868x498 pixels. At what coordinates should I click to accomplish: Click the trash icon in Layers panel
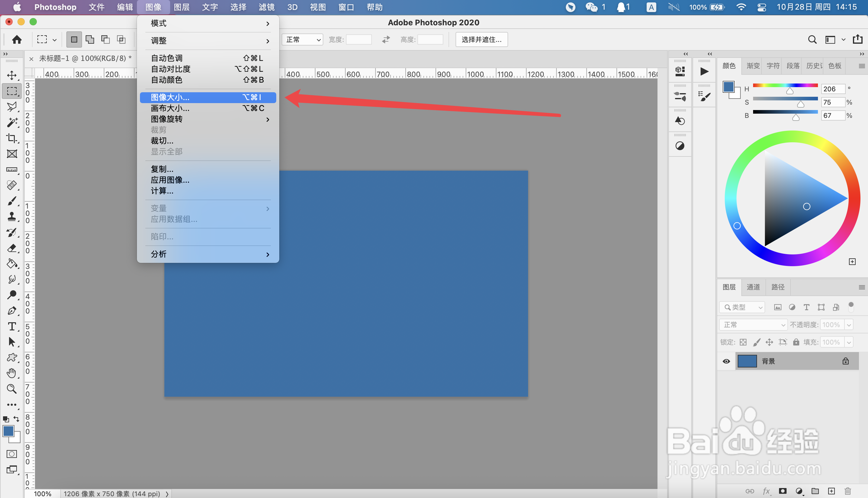tap(847, 491)
